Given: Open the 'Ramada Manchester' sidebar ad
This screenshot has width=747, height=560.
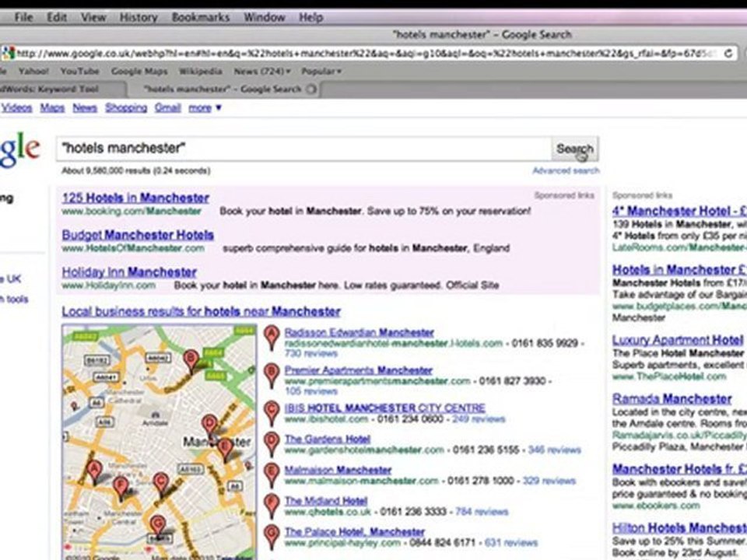Looking at the screenshot, I should (x=672, y=399).
